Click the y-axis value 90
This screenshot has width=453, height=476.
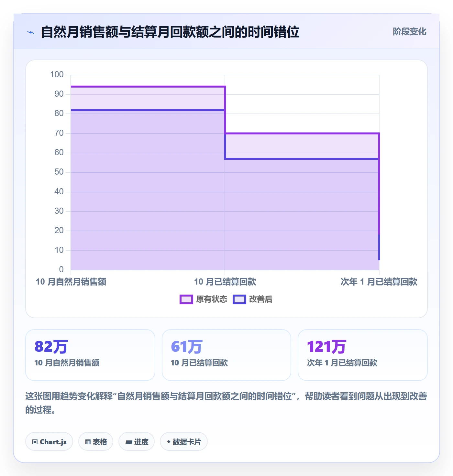point(59,94)
